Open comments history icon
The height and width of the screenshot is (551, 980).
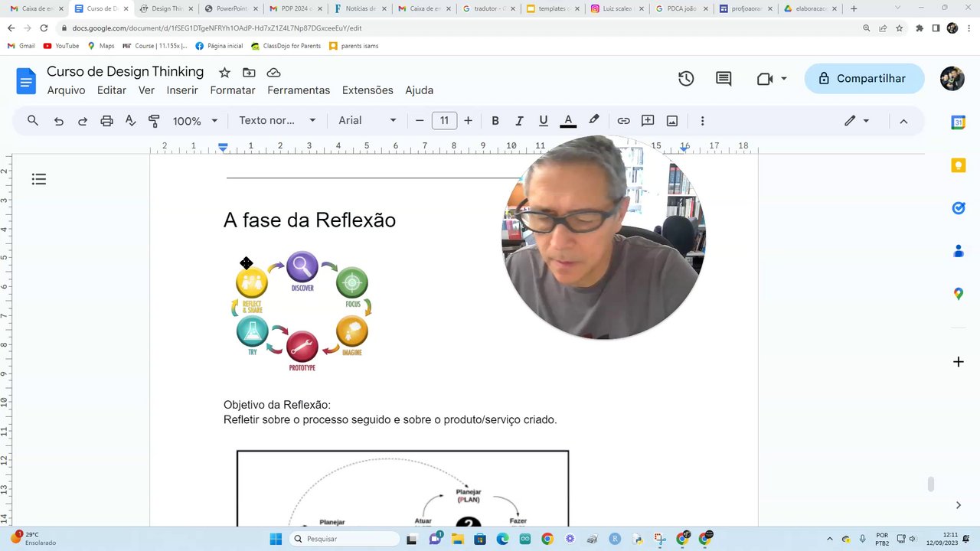coord(724,79)
